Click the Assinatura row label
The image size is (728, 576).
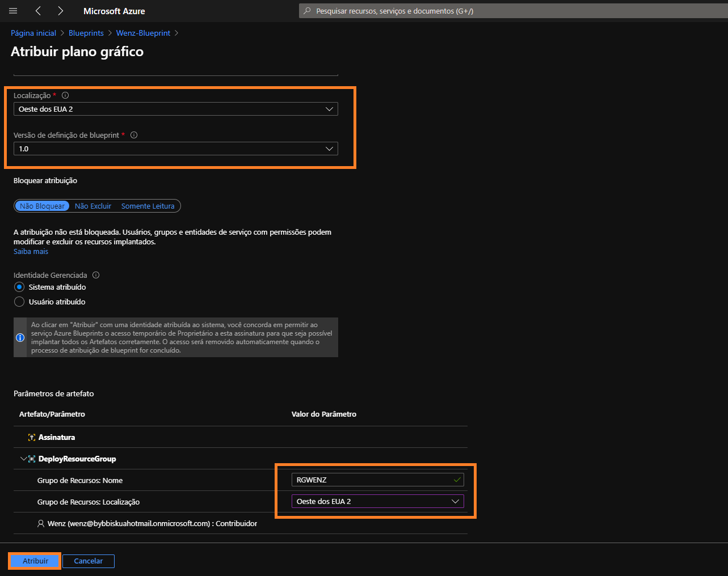[x=57, y=437]
